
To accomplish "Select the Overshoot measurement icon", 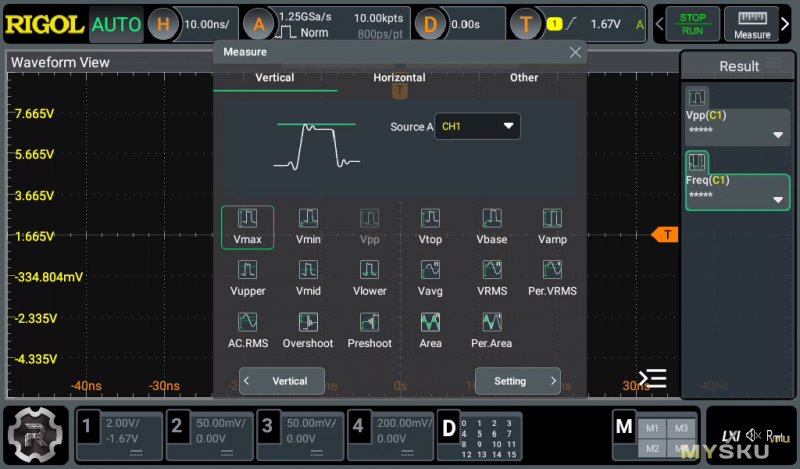I will pos(308,323).
